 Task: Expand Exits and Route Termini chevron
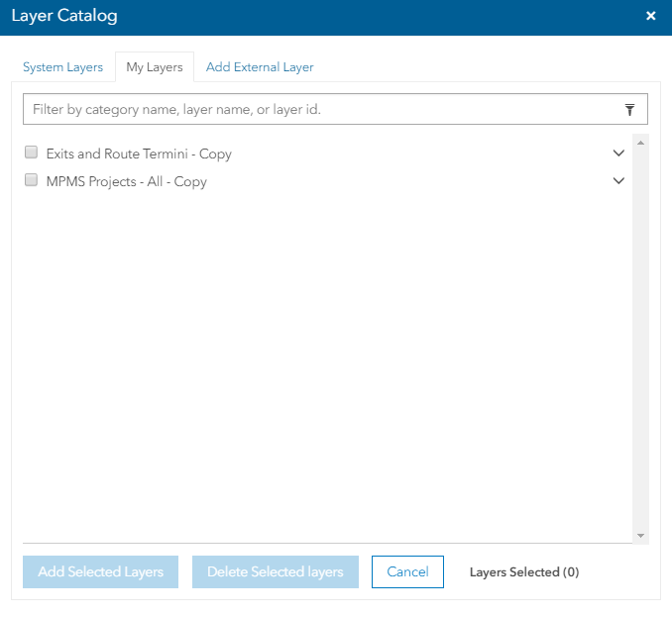tap(618, 154)
